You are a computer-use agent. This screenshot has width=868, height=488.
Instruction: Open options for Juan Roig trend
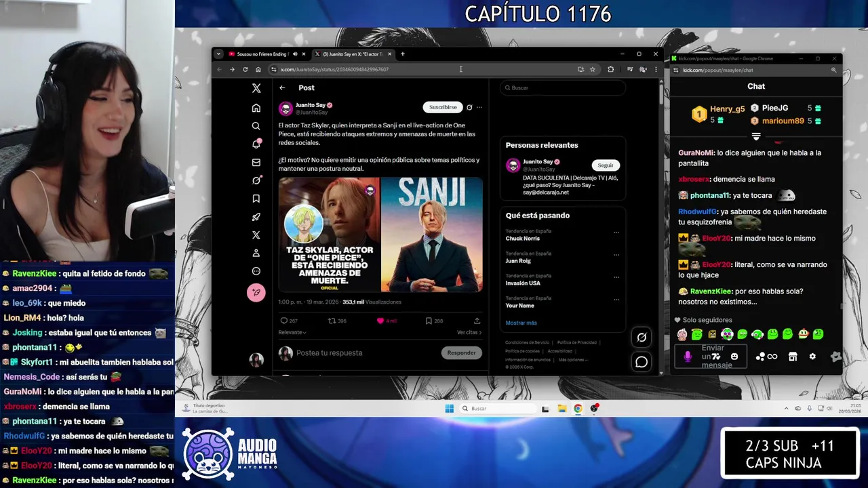pyautogui.click(x=616, y=255)
